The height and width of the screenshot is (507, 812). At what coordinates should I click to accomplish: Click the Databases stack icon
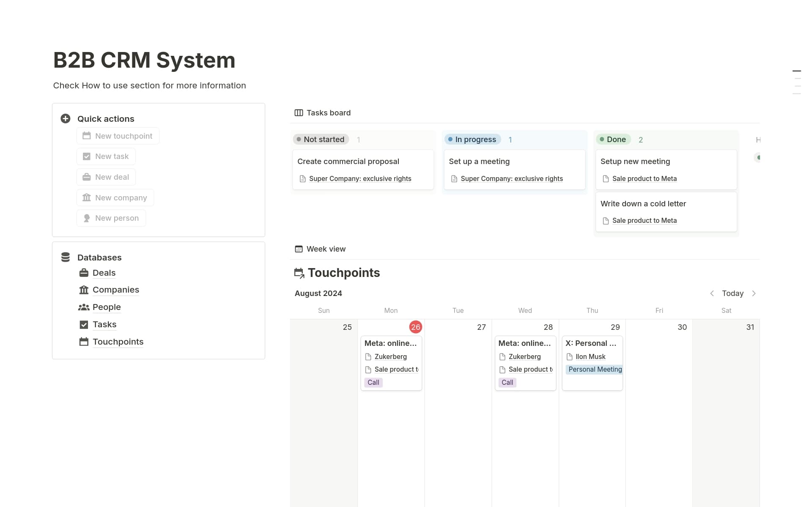(65, 257)
